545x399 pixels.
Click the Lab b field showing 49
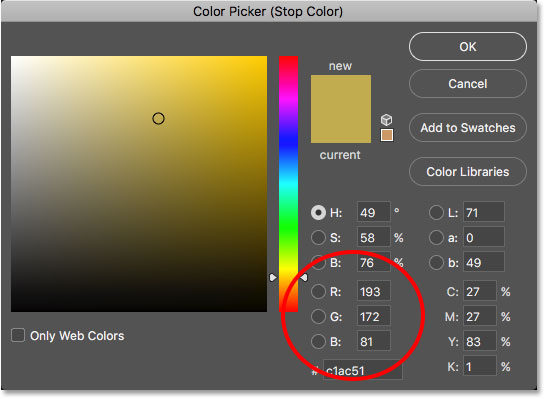[483, 263]
